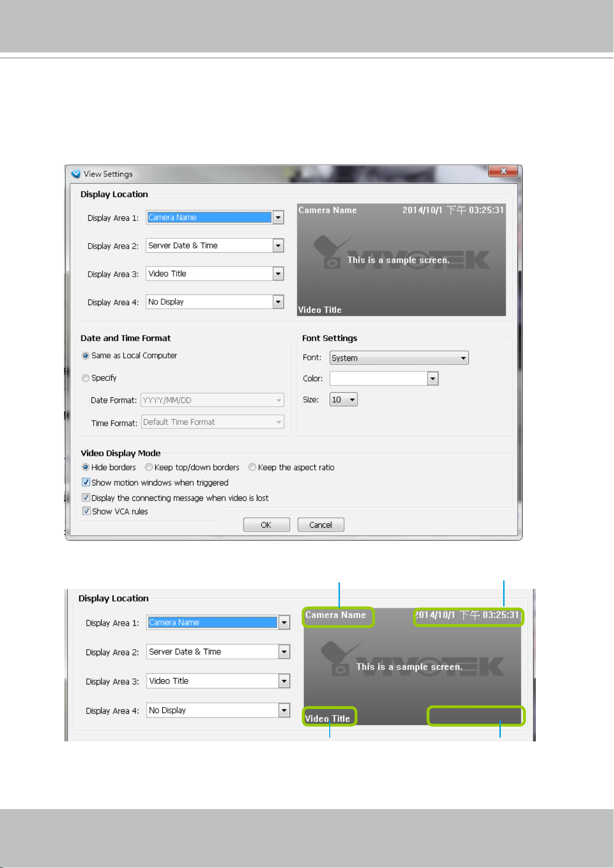Click the Cancel button

pyautogui.click(x=321, y=525)
